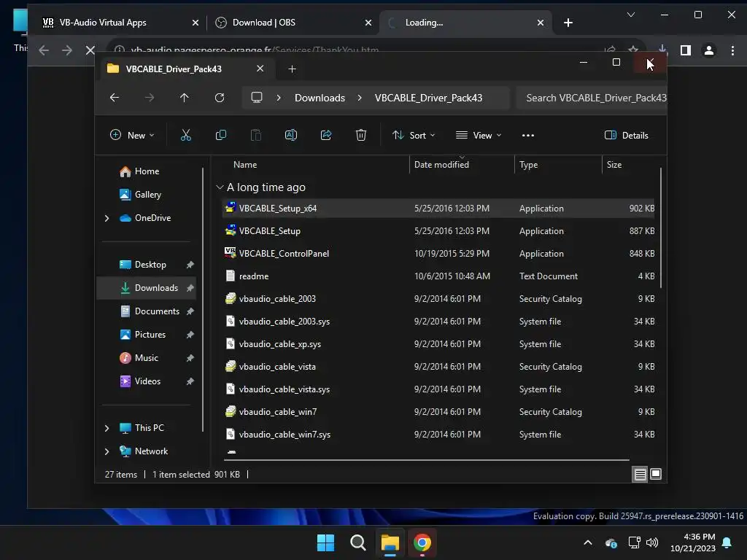Open Chrome tab search chevron

pos(631,15)
